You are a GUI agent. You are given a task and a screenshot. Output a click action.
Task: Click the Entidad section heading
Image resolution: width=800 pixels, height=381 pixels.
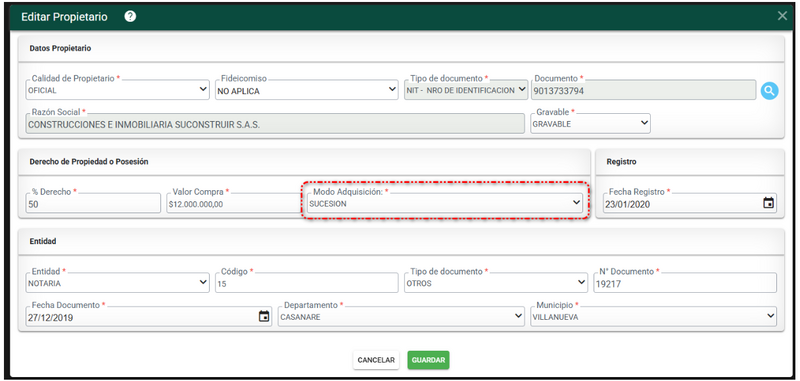pos(43,241)
